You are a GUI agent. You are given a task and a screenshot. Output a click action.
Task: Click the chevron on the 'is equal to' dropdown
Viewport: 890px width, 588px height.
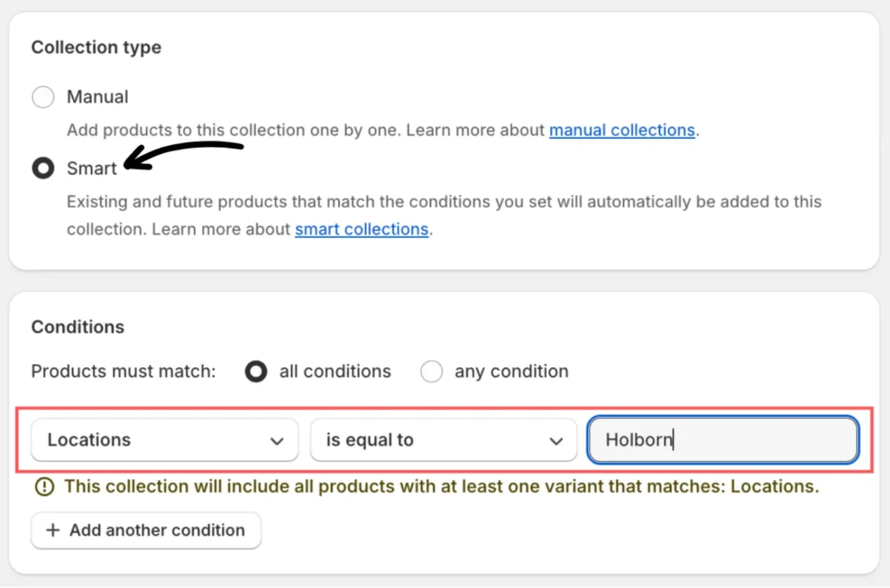pyautogui.click(x=557, y=441)
